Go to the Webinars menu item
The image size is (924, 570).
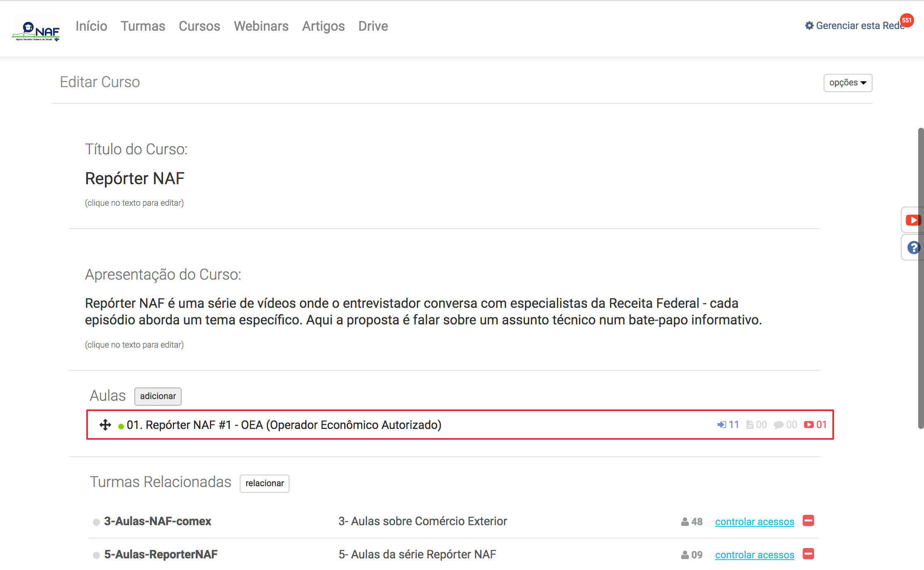pyautogui.click(x=261, y=26)
